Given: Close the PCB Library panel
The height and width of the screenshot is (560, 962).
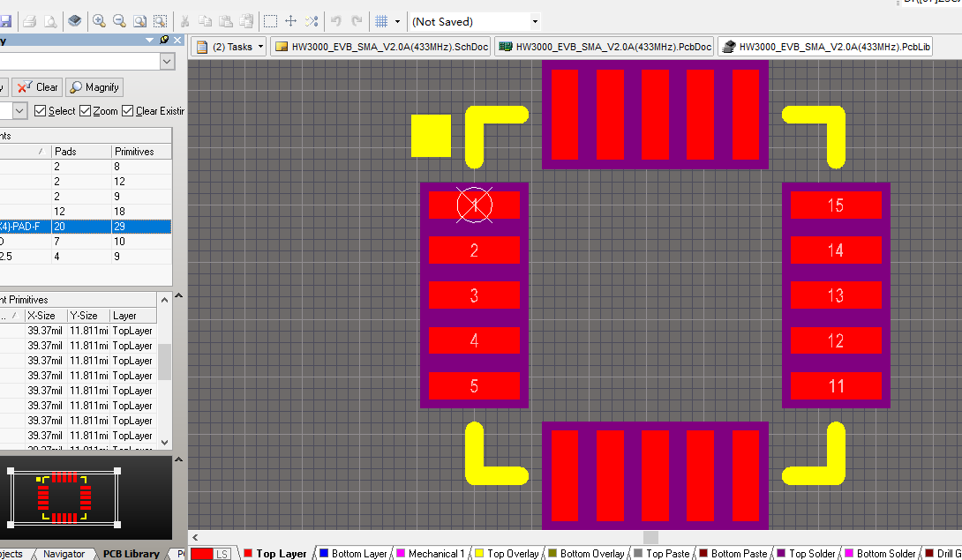Looking at the screenshot, I should click(177, 40).
